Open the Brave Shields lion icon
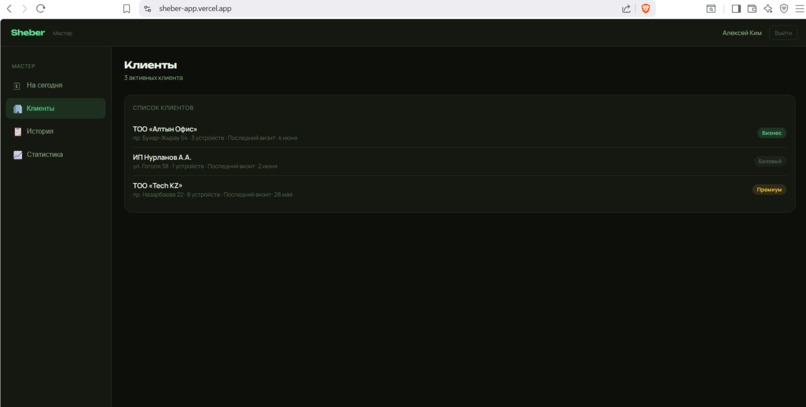 646,9
